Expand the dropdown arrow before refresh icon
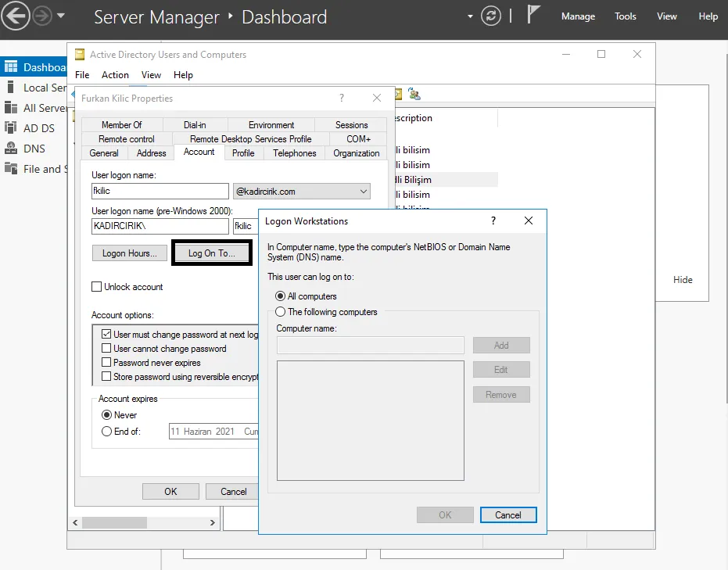The image size is (728, 570). tap(470, 16)
